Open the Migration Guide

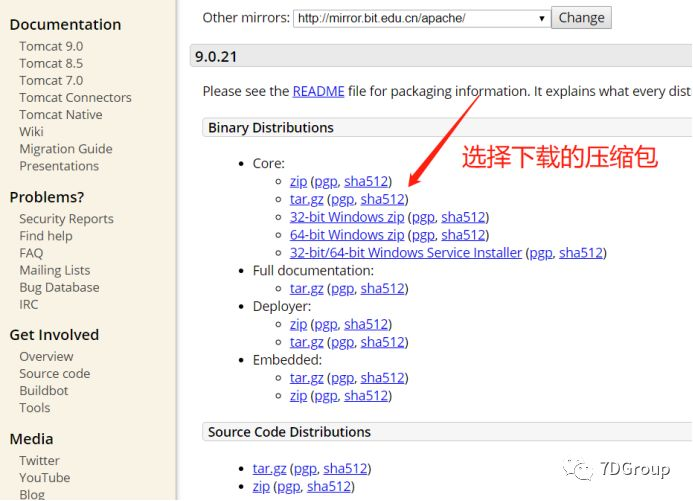65,149
